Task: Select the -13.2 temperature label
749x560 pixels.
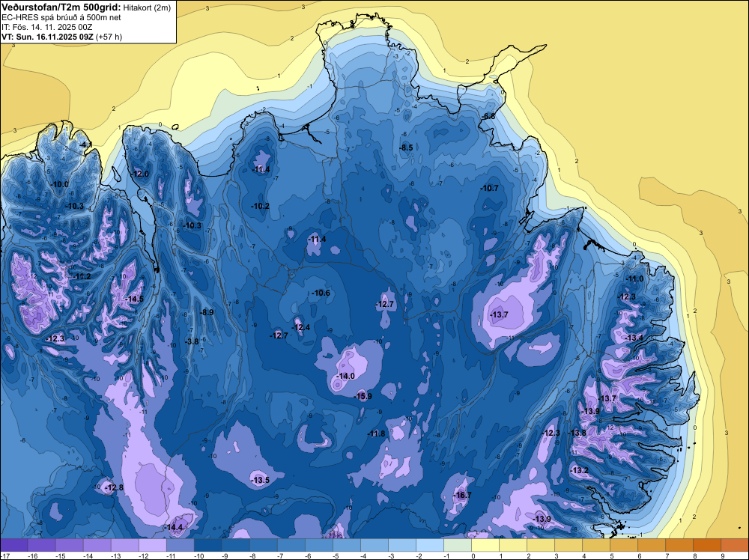Action: [x=580, y=470]
